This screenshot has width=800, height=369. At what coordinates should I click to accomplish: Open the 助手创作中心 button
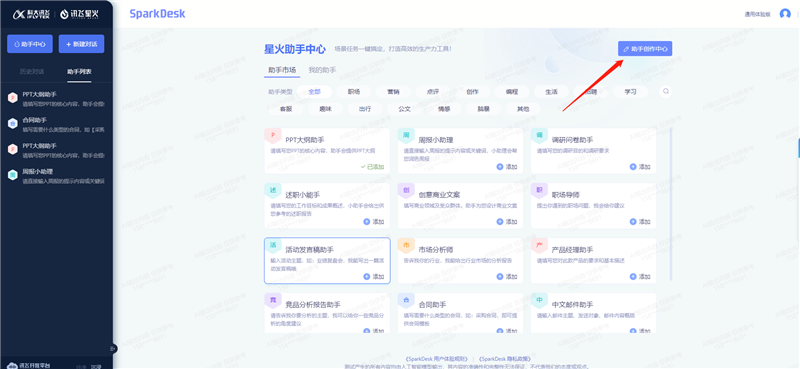point(645,48)
